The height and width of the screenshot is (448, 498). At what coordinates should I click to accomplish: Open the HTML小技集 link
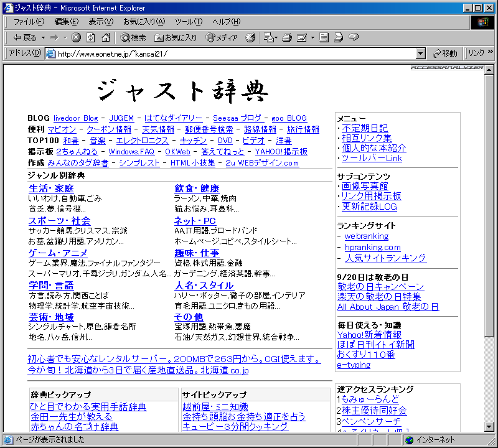[x=193, y=163]
